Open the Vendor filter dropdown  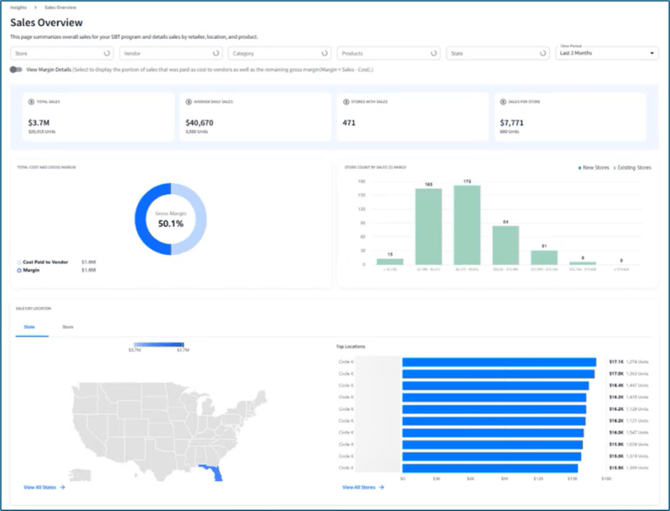(x=170, y=53)
